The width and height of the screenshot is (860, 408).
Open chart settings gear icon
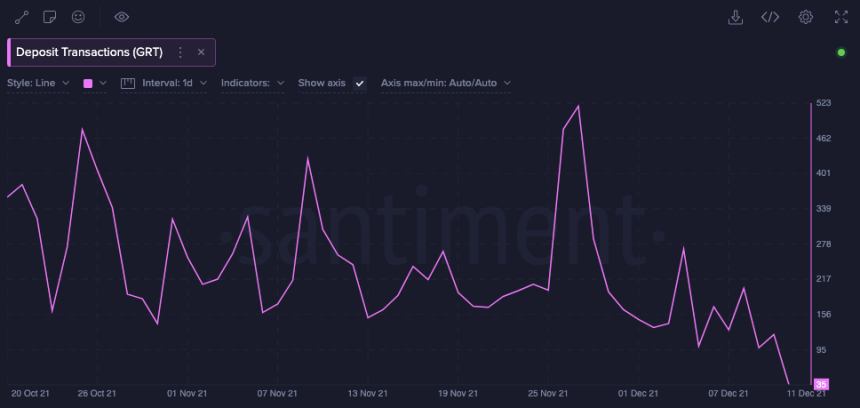(805, 17)
